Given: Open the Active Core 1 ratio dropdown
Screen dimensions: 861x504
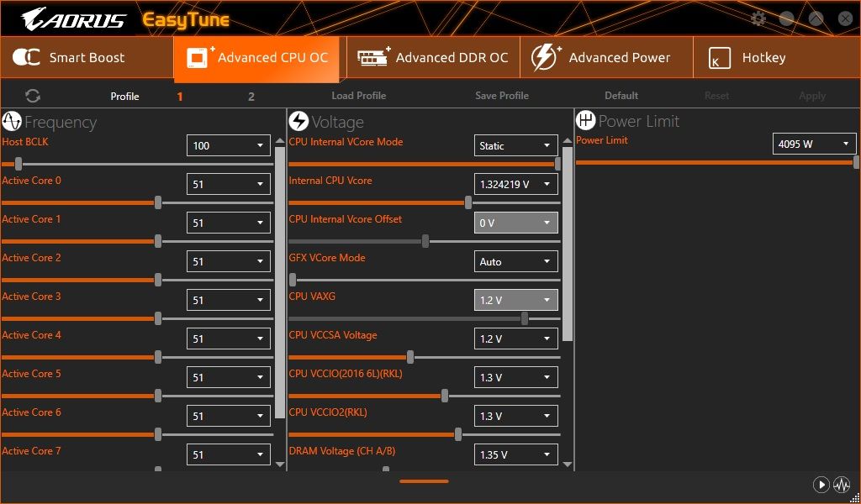Looking at the screenshot, I should 229,223.
